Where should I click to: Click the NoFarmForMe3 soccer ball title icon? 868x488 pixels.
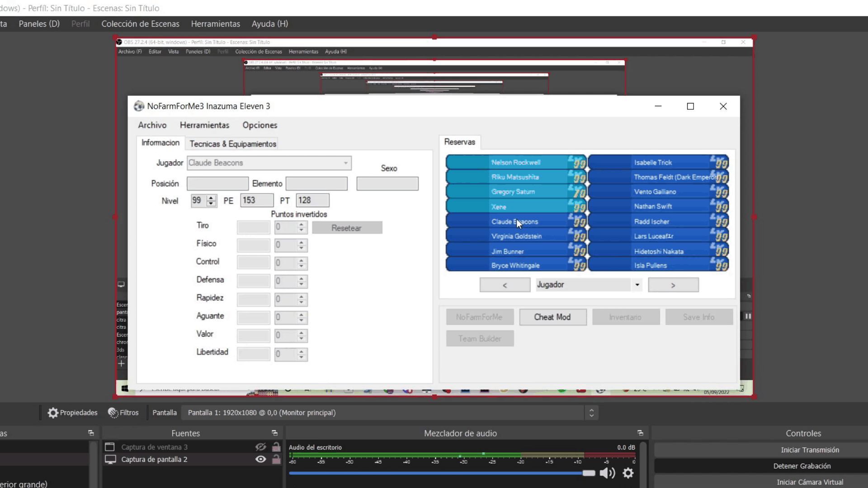tap(139, 106)
